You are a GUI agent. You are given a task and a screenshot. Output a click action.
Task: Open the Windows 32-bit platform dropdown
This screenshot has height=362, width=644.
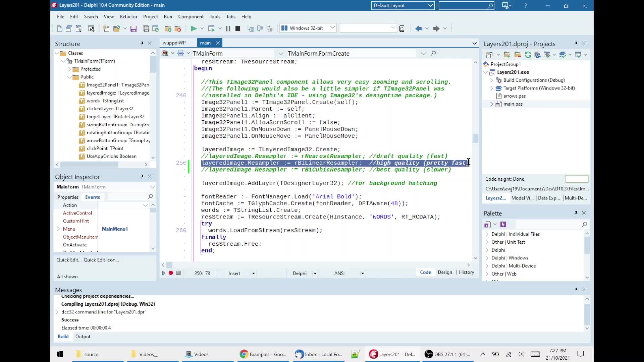point(332,28)
